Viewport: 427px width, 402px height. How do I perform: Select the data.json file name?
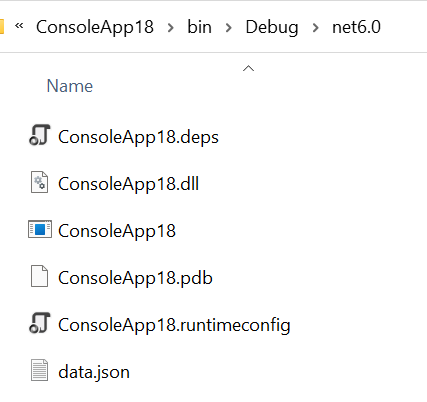[x=94, y=372]
